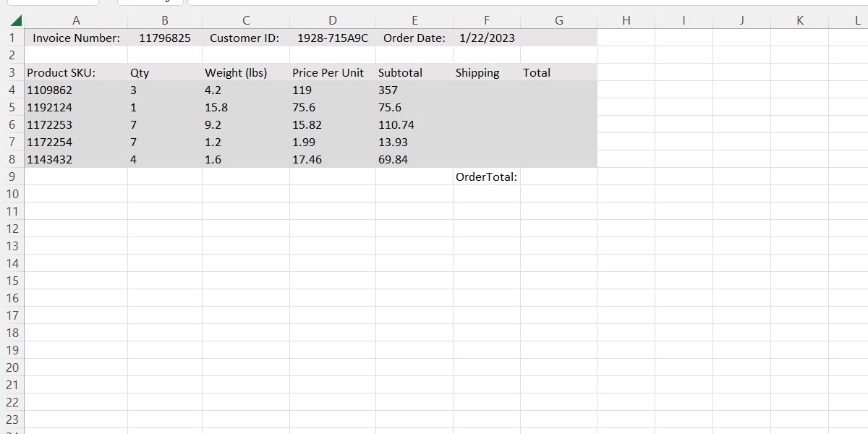Click SKU cell 1172254
This screenshot has height=434, width=868.
point(76,142)
